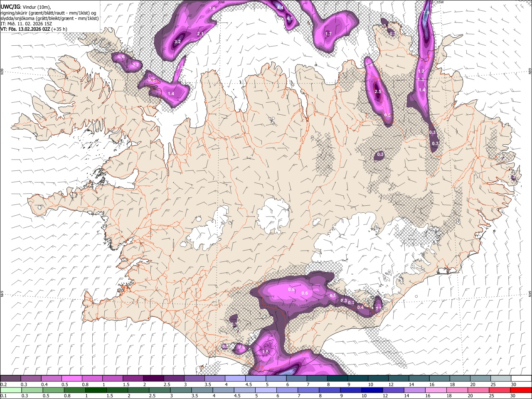Pick the upper legend swatch labeled 2
Viewport: 532px width, 399px height.
(x=153, y=379)
